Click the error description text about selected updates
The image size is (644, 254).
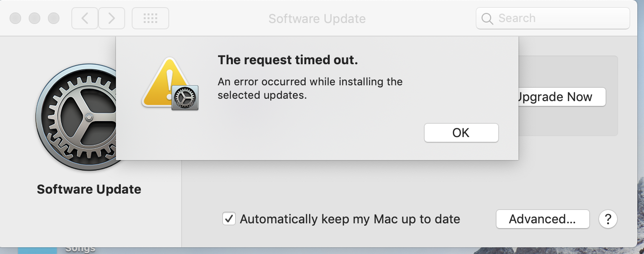(310, 88)
